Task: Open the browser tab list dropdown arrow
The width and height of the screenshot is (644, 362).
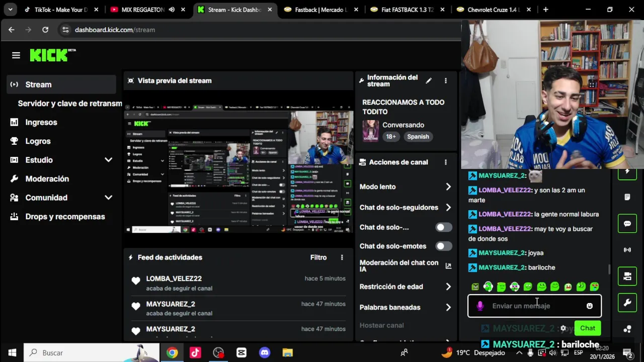Action: coord(10,10)
